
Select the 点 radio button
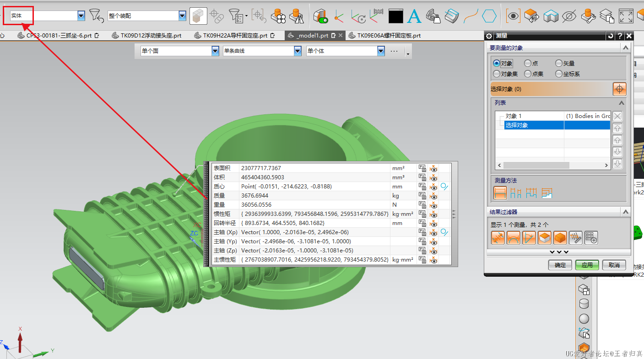pos(528,64)
